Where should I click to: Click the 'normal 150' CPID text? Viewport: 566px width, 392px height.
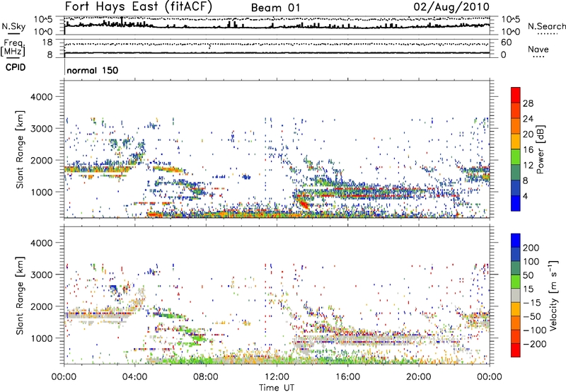tap(93, 70)
